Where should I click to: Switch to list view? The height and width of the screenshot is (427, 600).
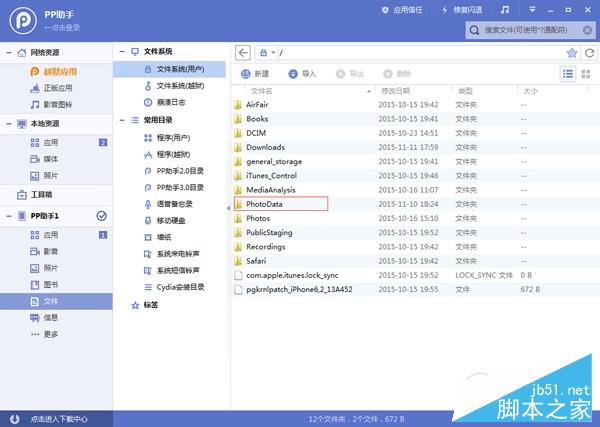point(568,73)
